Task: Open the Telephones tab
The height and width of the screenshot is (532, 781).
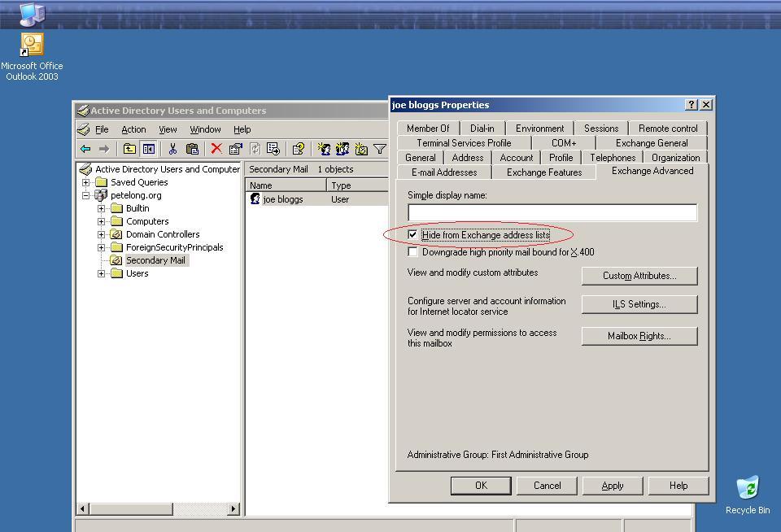Action: (x=613, y=158)
